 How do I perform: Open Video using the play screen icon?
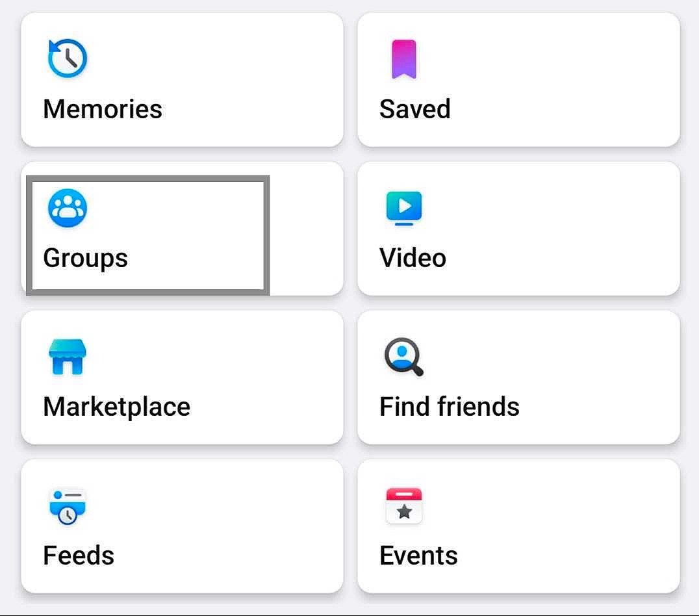[x=404, y=207]
